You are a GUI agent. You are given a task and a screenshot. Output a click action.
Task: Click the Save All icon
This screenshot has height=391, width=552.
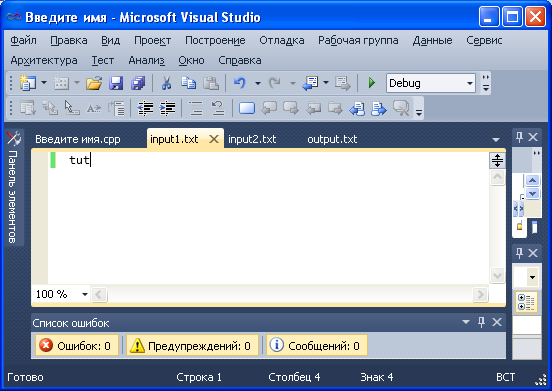[x=138, y=83]
